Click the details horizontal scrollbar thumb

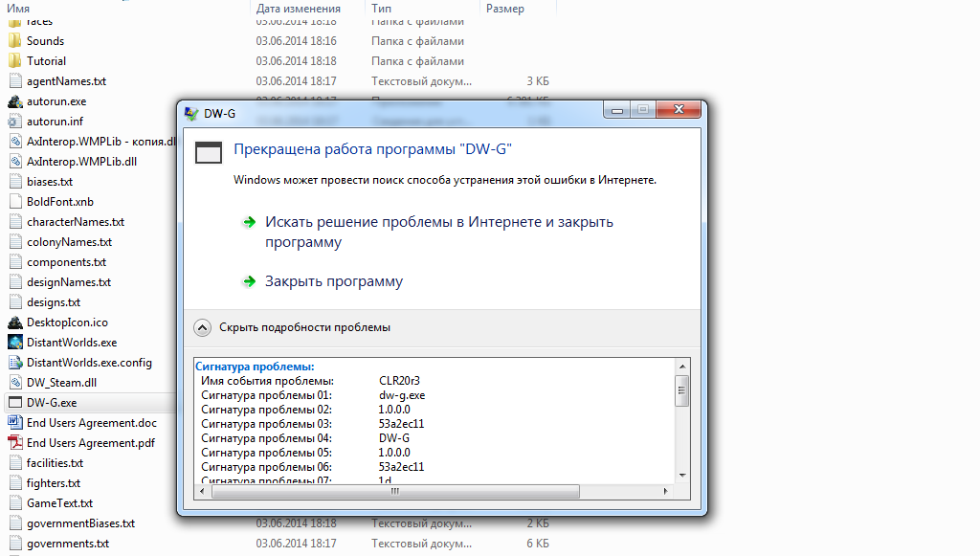coord(395,492)
